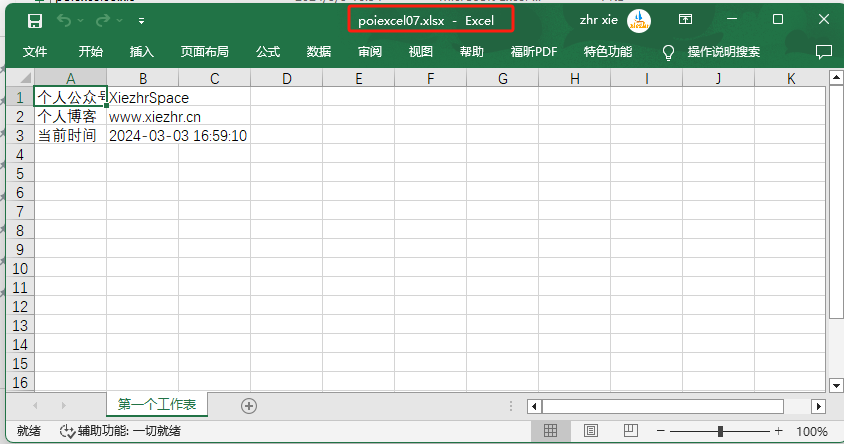Adjust the zoom slider handle
Image resolution: width=844 pixels, height=444 pixels.
pos(720,431)
